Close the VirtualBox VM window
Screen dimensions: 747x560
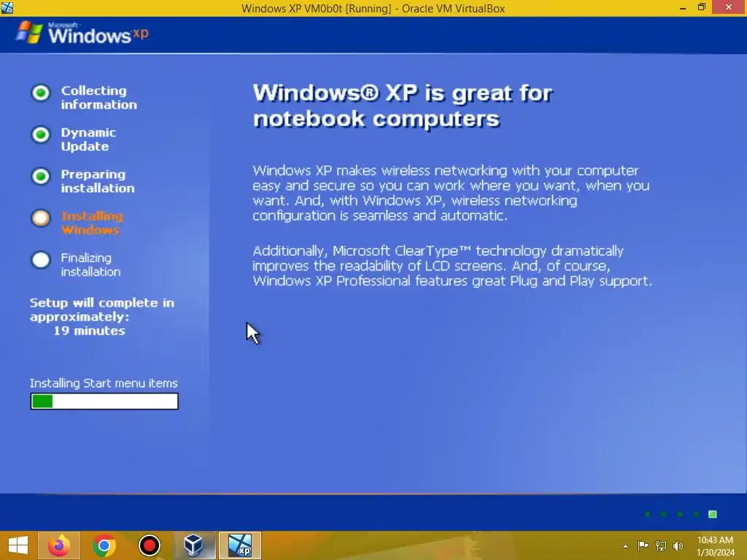[729, 7]
